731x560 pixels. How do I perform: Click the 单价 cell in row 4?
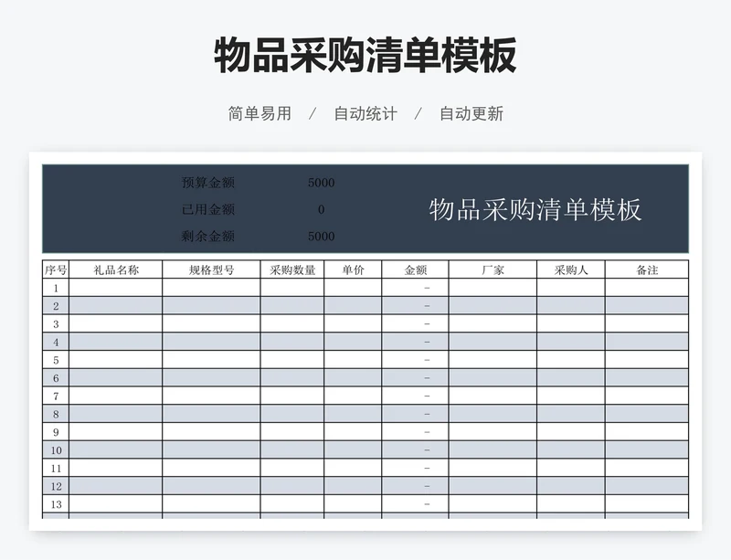pos(353,342)
